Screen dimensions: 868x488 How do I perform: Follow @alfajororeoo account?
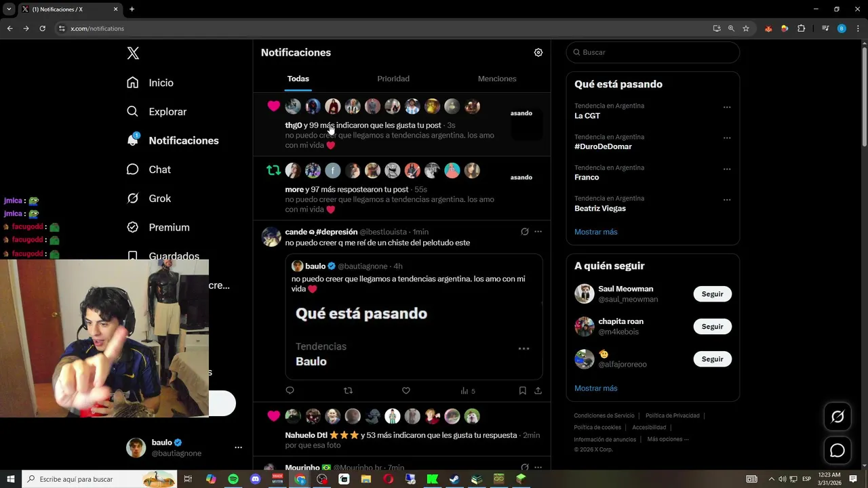click(712, 359)
